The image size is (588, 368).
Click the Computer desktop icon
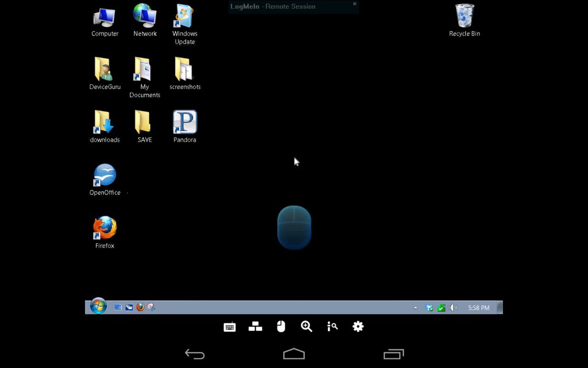point(105,21)
